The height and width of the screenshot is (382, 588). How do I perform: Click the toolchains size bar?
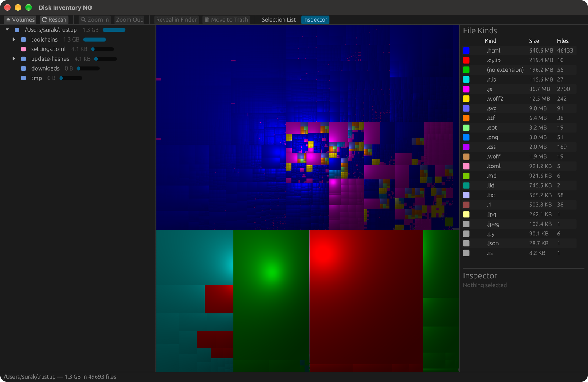point(94,39)
